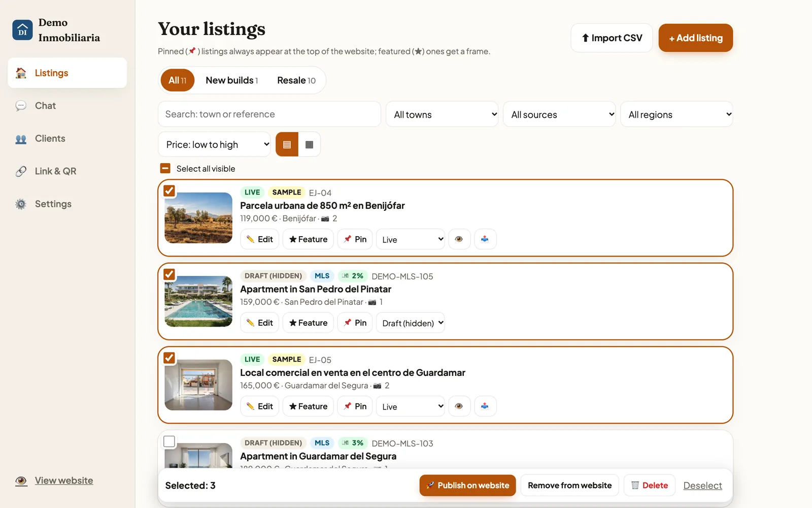Check the DEMO-MLS-103 Guardamar apartment checkbox
Screen dimensions: 812x508
tap(169, 441)
